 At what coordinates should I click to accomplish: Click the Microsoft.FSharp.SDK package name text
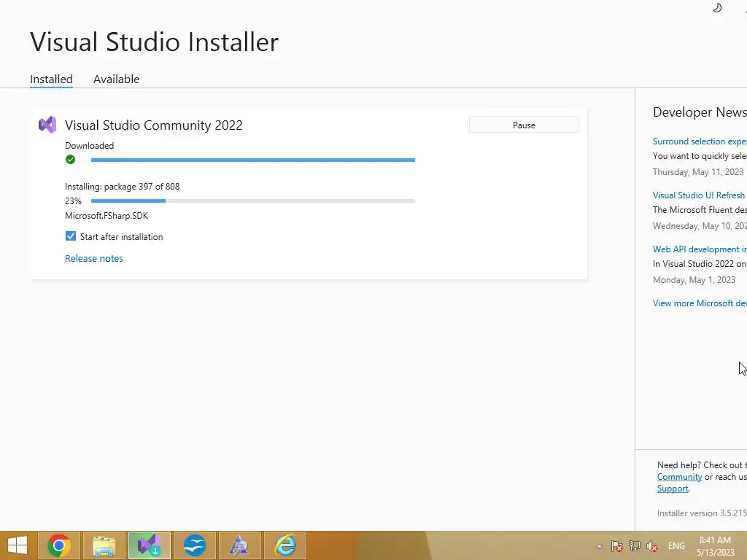[x=107, y=216]
